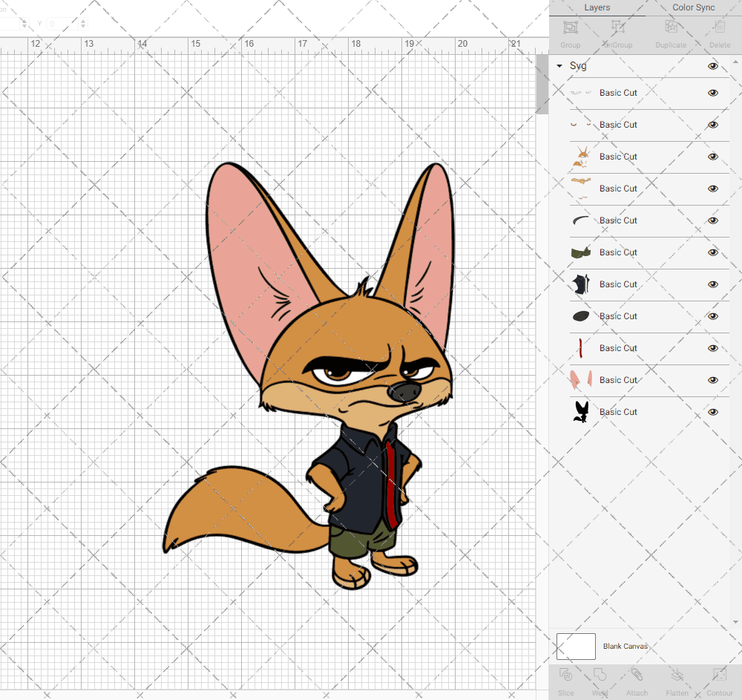Click Basic Cut label beside navy shirt
This screenshot has height=700, width=742.
point(618,284)
